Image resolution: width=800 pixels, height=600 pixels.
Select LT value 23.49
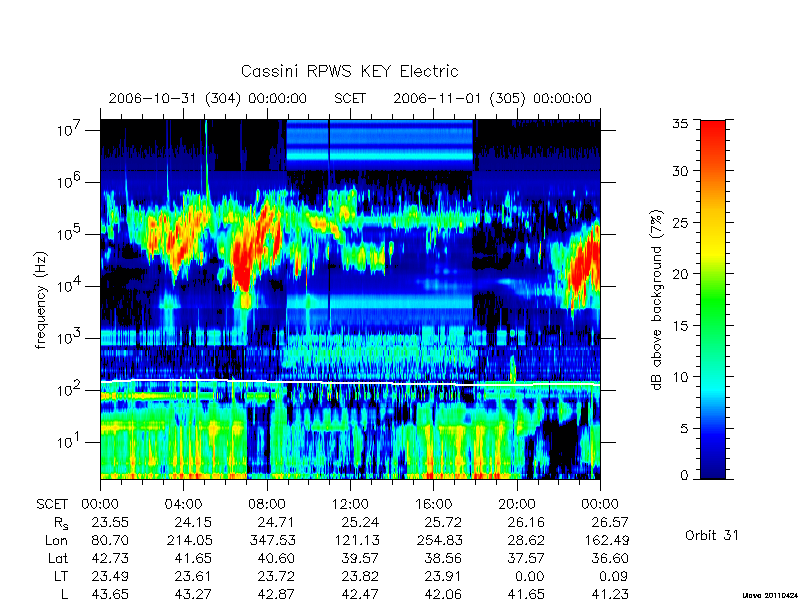coord(110,576)
